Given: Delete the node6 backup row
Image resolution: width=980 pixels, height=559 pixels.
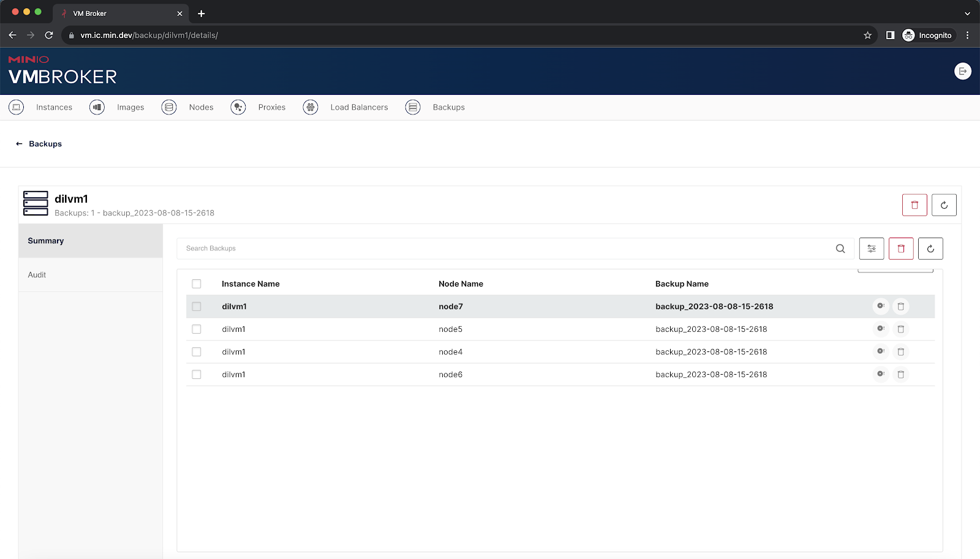Looking at the screenshot, I should [x=900, y=375].
